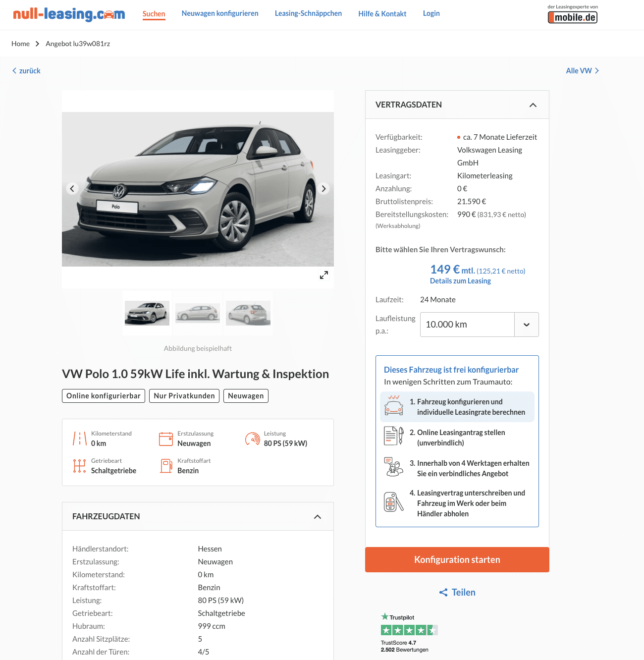This screenshot has height=660, width=644.
Task: Click the car configure icon in step 1
Action: 394,405
